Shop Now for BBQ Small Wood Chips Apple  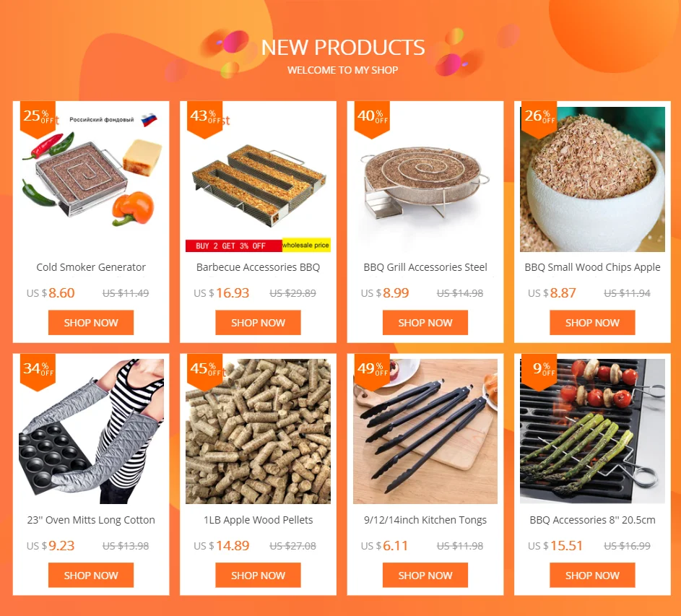592,322
